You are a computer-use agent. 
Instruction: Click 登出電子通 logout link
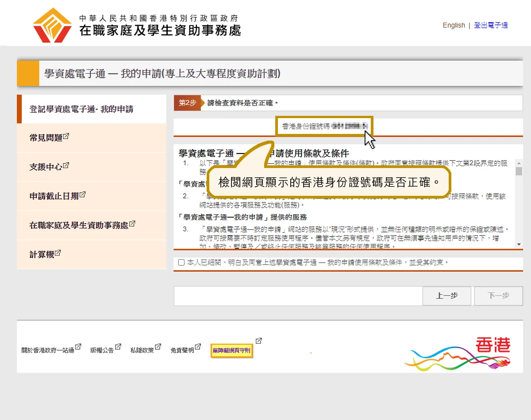pos(491,25)
